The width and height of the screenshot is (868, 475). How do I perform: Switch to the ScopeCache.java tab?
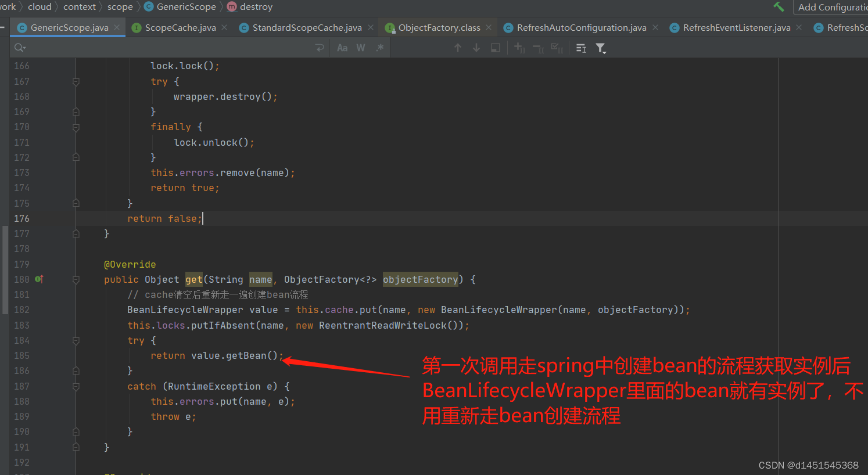coord(180,28)
